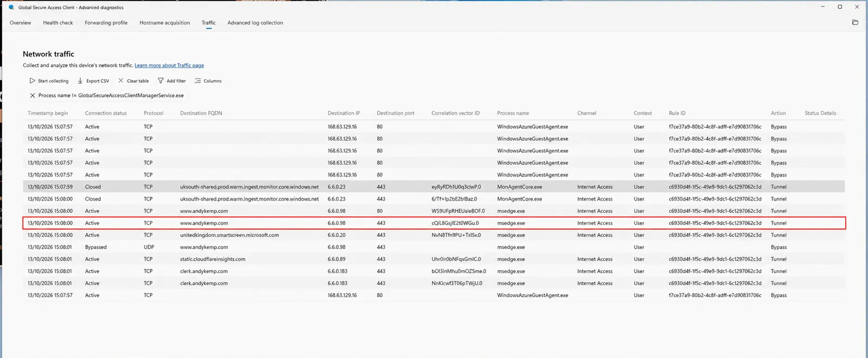Click the Start collecting button label
Screen dimensions: 868x358
(x=53, y=81)
